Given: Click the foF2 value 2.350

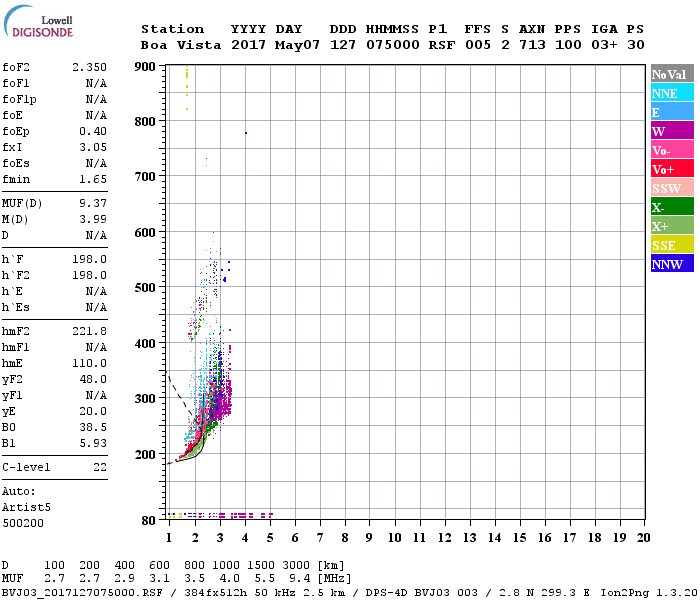Looking at the screenshot, I should coord(89,67).
